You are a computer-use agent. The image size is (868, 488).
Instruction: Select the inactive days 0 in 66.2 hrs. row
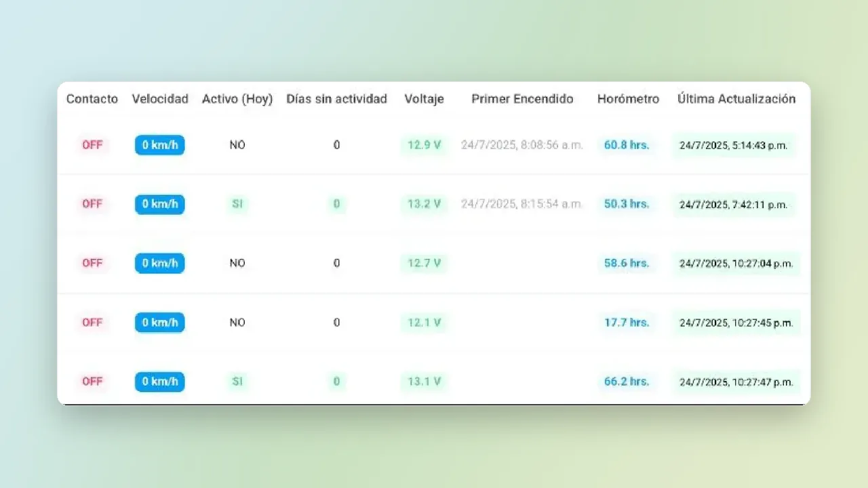[x=336, y=382]
